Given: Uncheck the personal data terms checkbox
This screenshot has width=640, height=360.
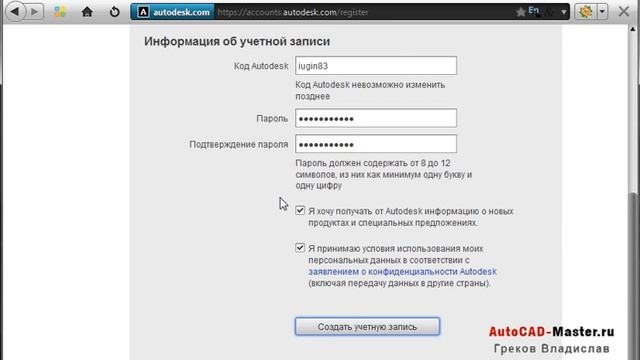Looking at the screenshot, I should click(x=300, y=248).
